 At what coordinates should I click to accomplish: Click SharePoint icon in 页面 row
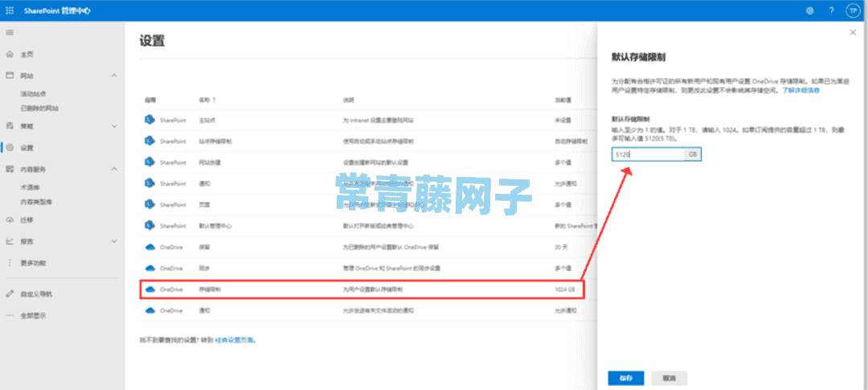pyautogui.click(x=149, y=204)
